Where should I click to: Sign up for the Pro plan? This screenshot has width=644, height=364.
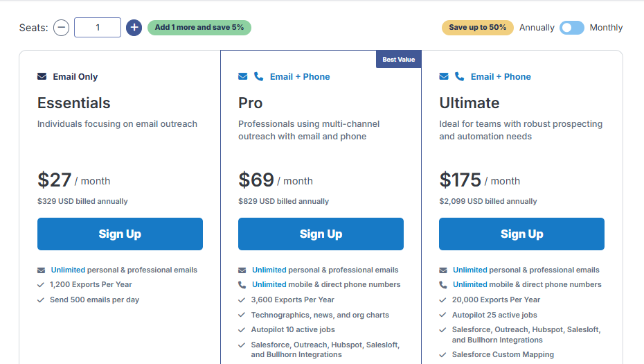point(321,234)
